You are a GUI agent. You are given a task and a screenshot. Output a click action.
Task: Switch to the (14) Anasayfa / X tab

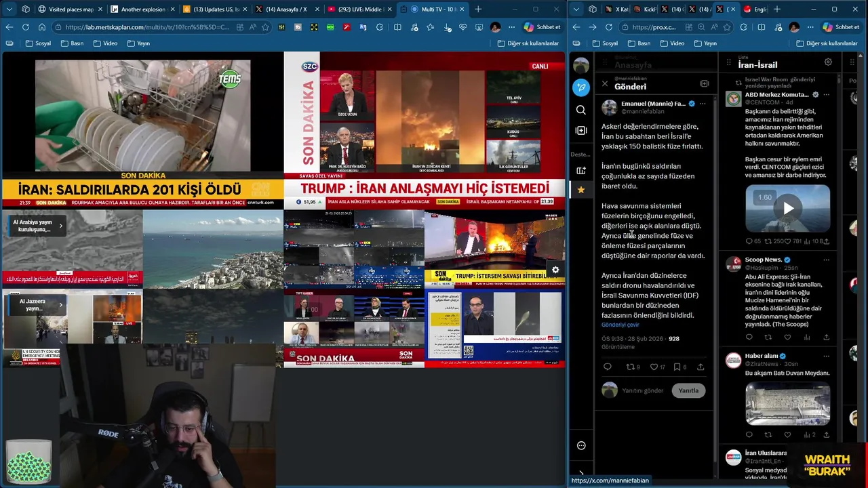click(285, 9)
